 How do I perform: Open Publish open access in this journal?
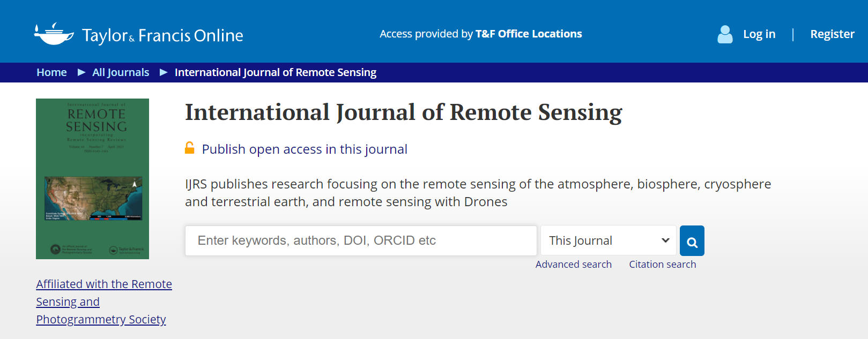(304, 149)
